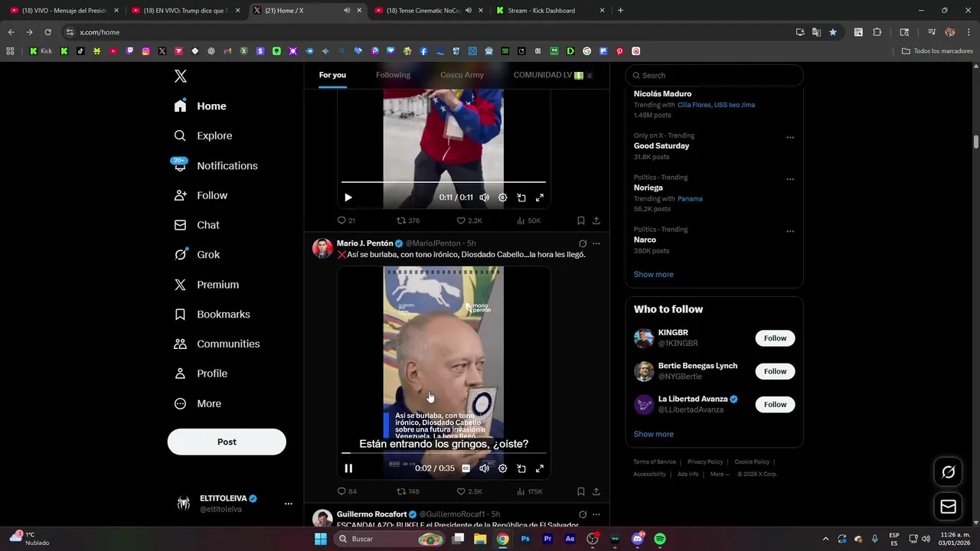Follow the KINGBR account
Viewport: 980px width, 551px height.
click(x=775, y=338)
